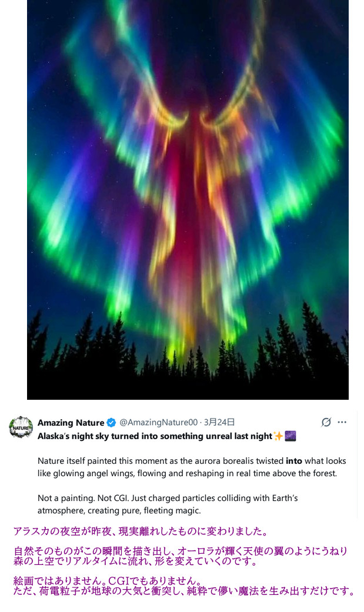Click the bold word "into"
This screenshot has width=364, height=612.
[x=293, y=461]
